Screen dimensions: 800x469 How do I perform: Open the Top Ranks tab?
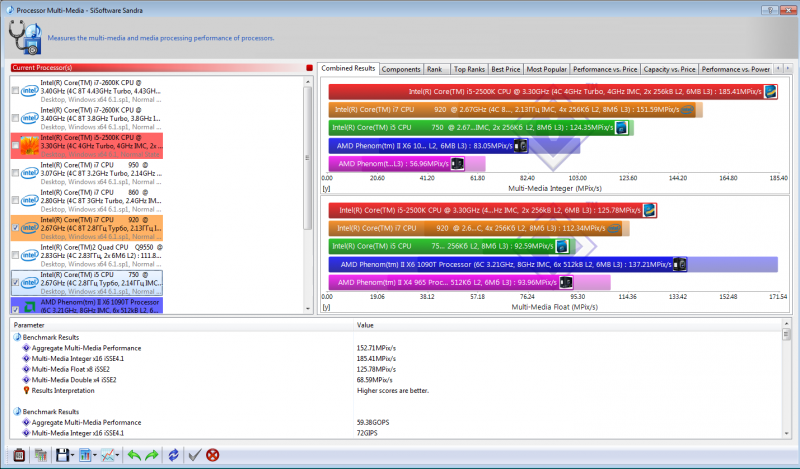coord(469,69)
